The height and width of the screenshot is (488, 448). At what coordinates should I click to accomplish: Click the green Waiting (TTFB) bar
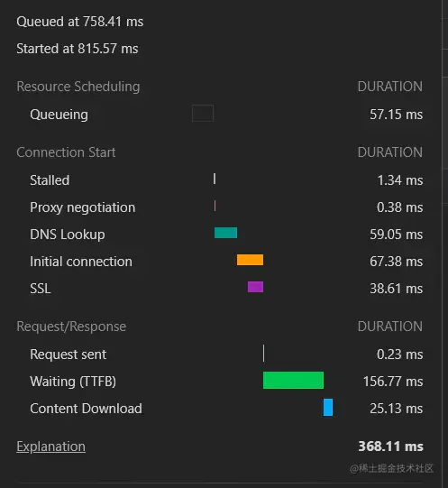pos(293,380)
